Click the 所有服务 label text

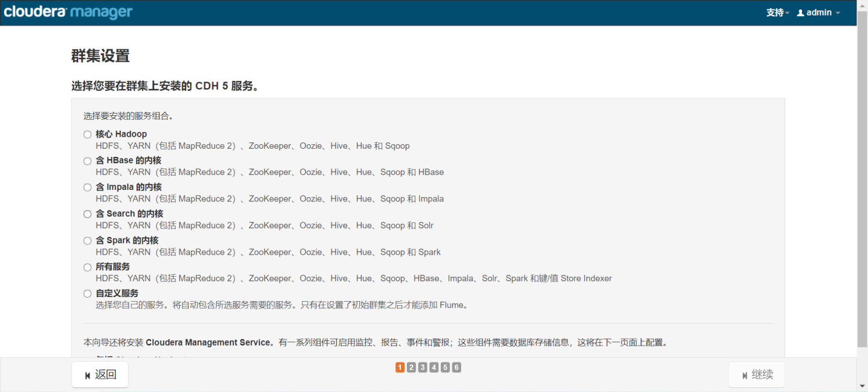pyautogui.click(x=113, y=267)
